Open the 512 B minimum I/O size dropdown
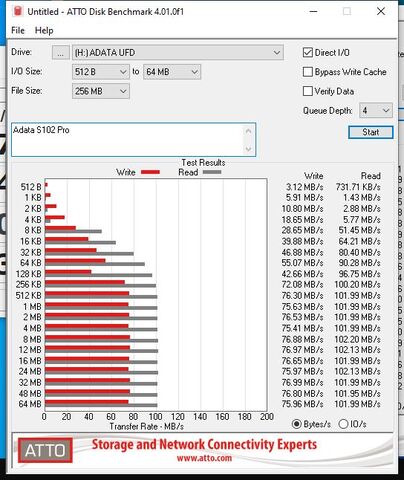 click(x=101, y=72)
